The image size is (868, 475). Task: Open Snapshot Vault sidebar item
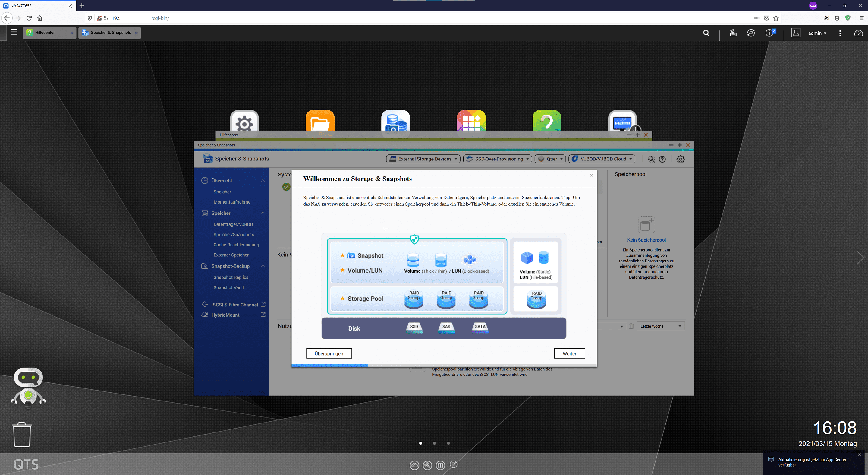(x=229, y=287)
